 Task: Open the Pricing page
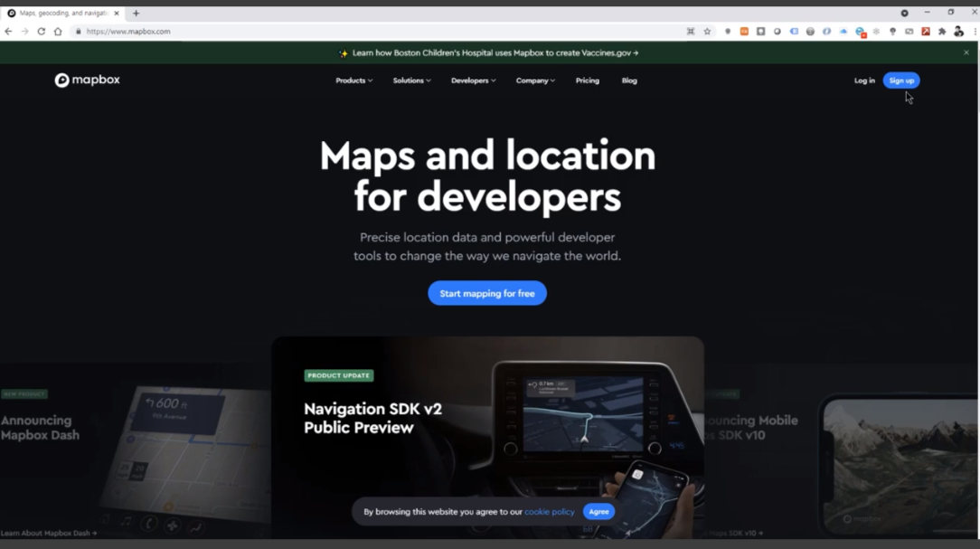pyautogui.click(x=588, y=80)
